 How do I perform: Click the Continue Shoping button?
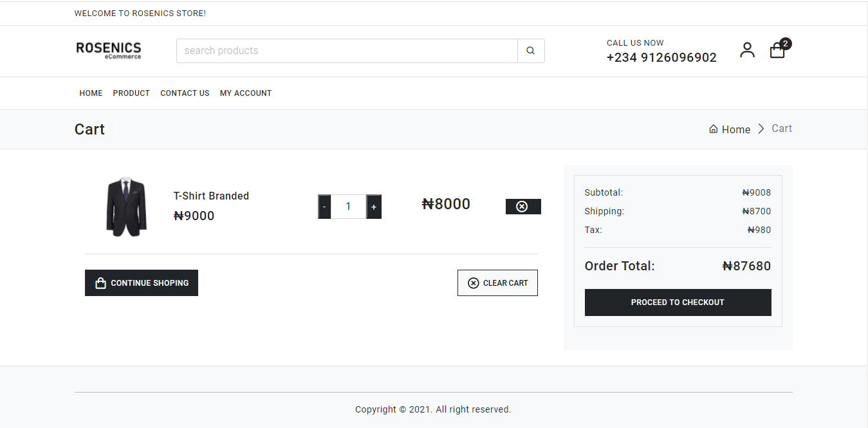[x=142, y=283]
